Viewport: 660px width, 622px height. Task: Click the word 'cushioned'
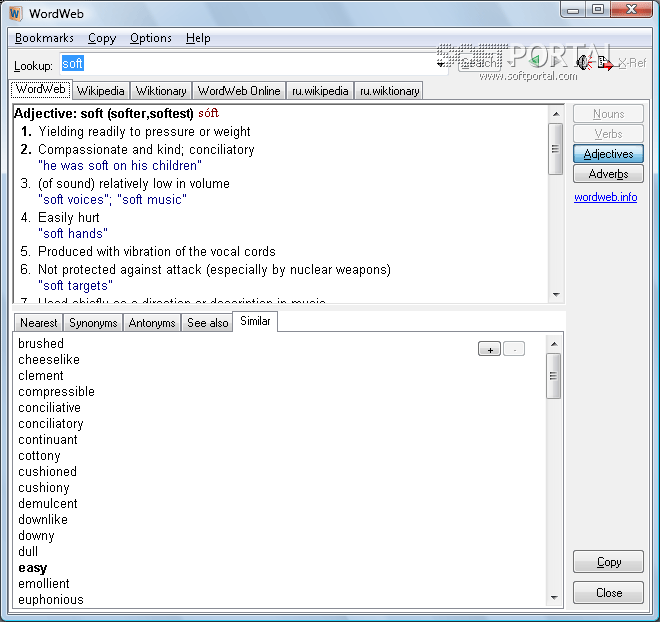[48, 471]
